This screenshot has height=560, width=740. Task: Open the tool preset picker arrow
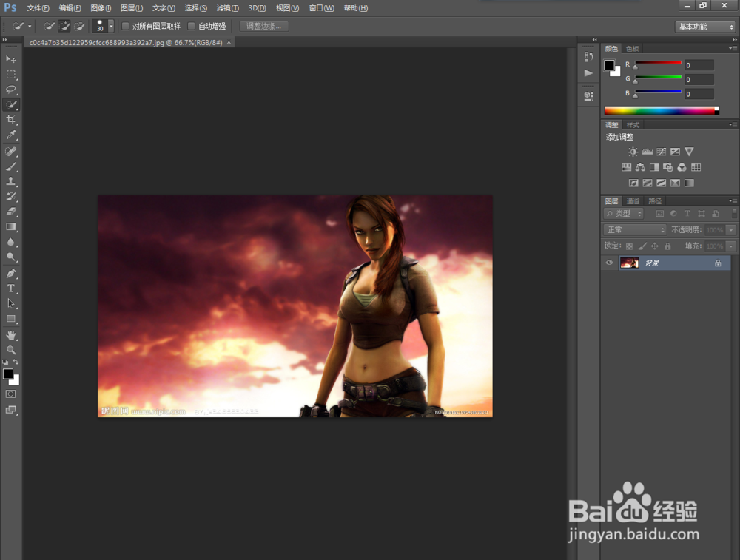click(30, 27)
